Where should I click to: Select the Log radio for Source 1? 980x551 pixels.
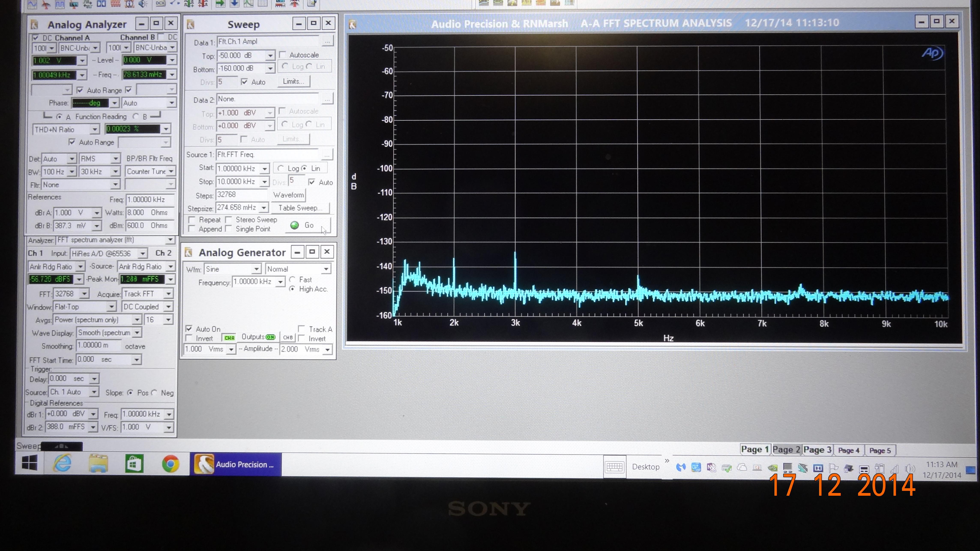[x=281, y=168]
